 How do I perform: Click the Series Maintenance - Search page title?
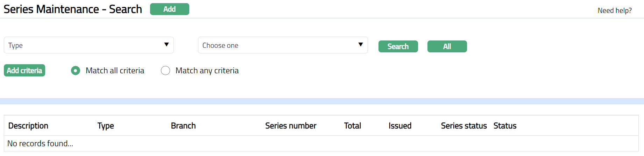point(73,9)
